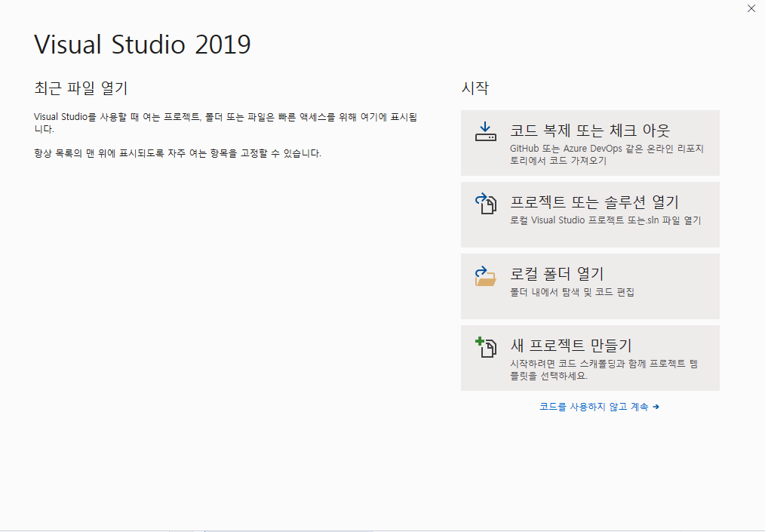The height and width of the screenshot is (532, 765).
Task: Open the 코드 복제 또는 체크 아웃 card title
Action: (x=590, y=131)
